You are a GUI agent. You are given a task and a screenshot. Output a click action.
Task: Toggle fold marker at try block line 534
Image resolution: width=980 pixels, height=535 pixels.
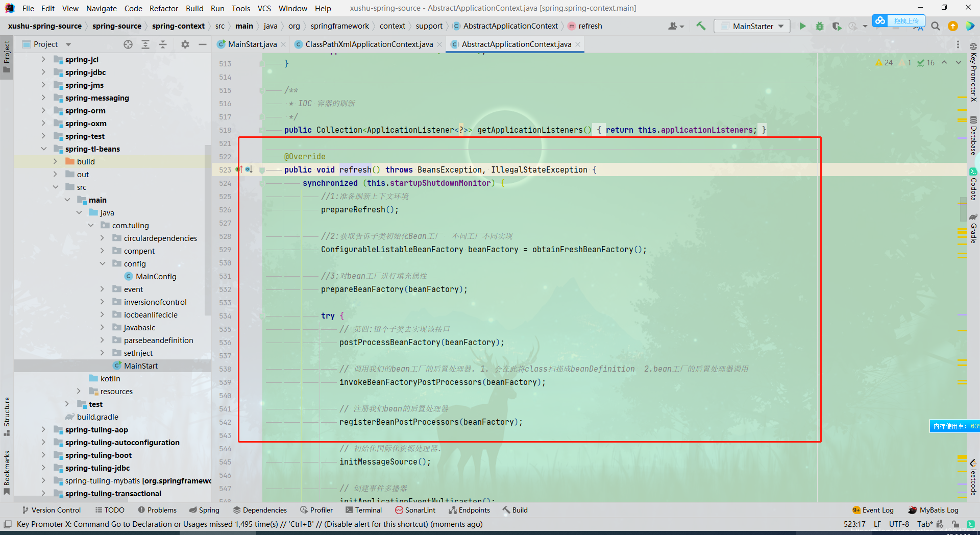[262, 316]
